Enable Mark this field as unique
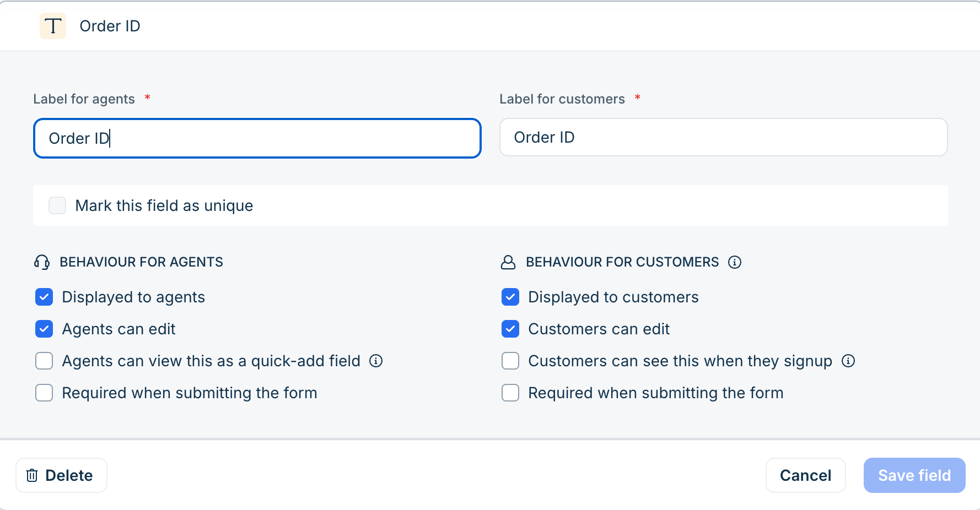Viewport: 980px width, 510px height. pyautogui.click(x=57, y=205)
